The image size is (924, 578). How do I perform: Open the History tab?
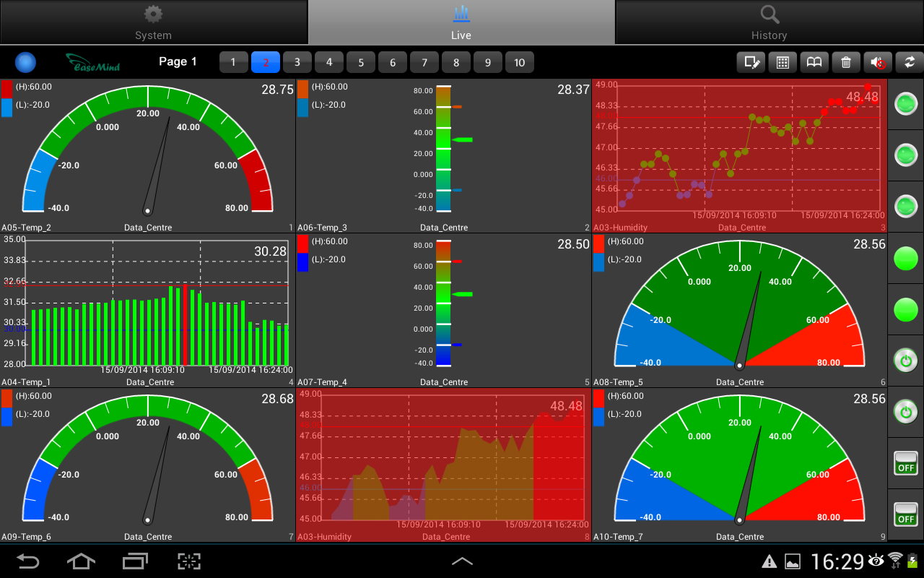770,22
